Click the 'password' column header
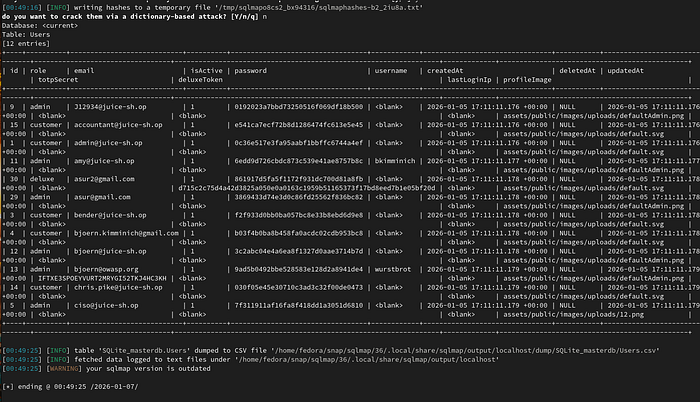This screenshot has height=402, width=700. click(x=250, y=71)
